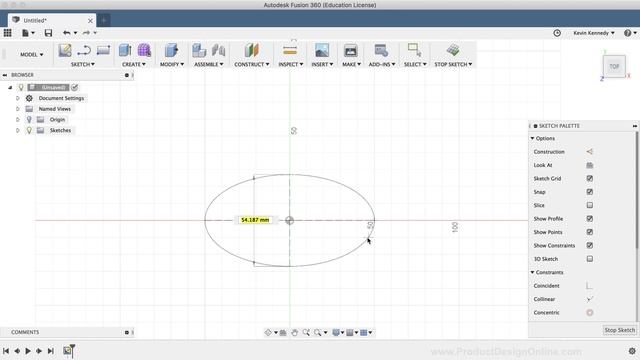
Task: Select the New Component tool
Action: 199,50
